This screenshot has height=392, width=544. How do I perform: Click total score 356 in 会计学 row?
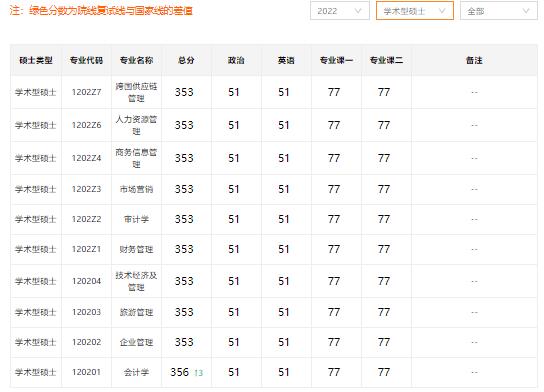coord(179,372)
